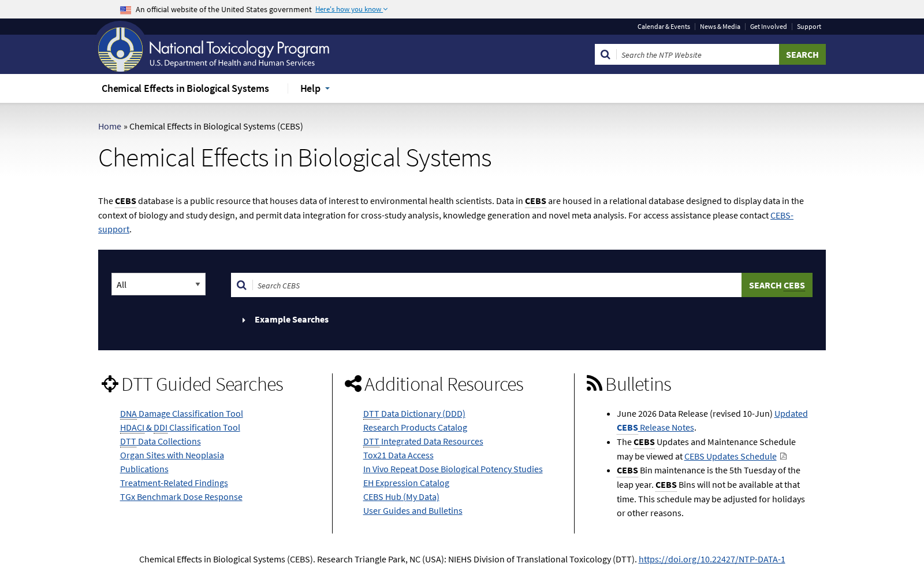Screen dimensions: 924x578
Task: Open DNA Damage Classification Tool link
Action: (181, 413)
